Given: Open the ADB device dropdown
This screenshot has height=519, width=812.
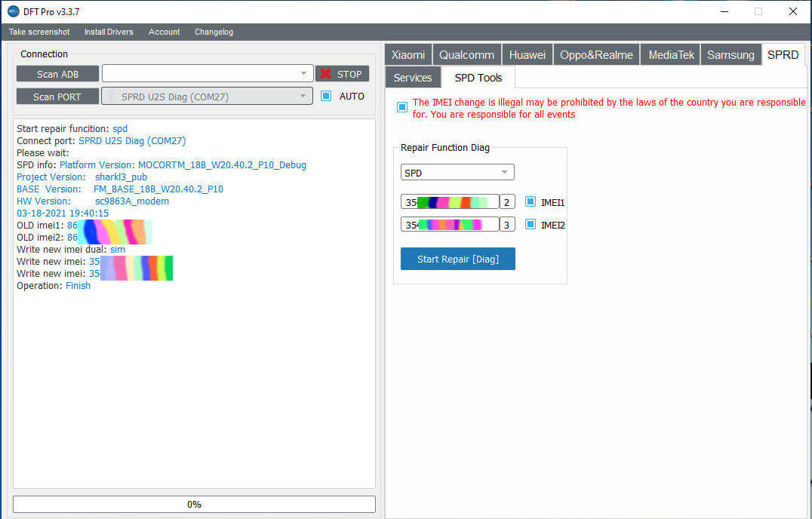Looking at the screenshot, I should point(208,73).
